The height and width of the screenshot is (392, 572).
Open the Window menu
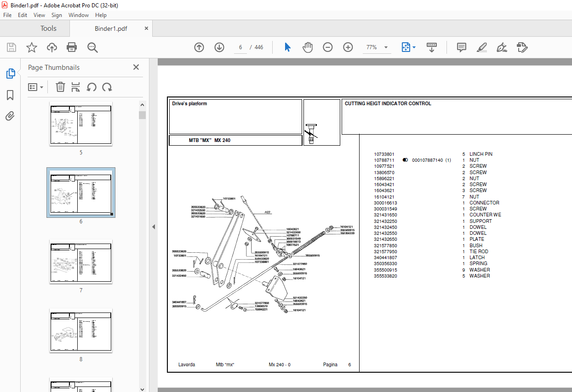pos(79,15)
